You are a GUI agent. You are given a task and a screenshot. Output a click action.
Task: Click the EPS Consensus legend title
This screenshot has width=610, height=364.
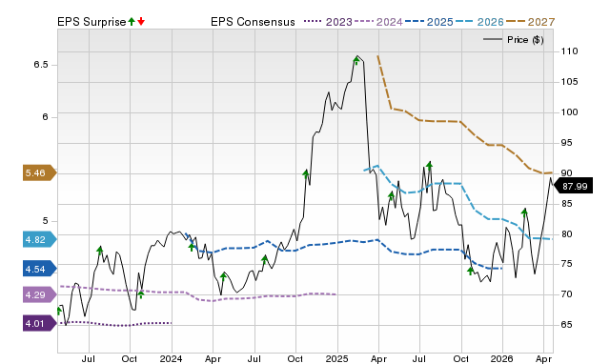tap(253, 22)
